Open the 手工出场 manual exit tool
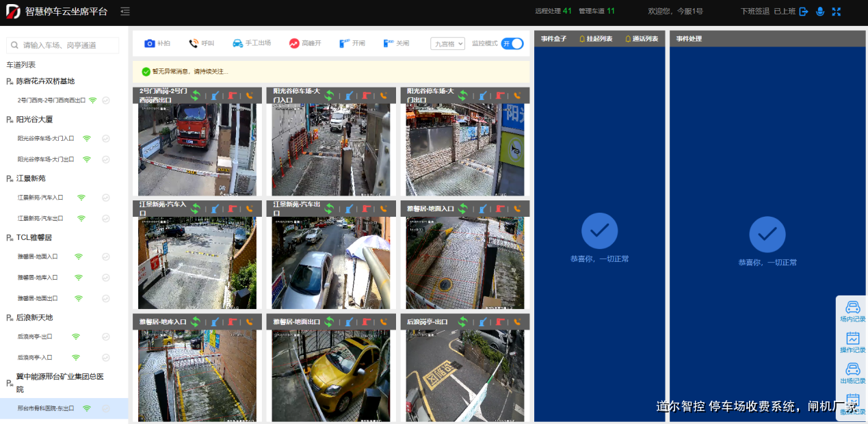 pyautogui.click(x=237, y=43)
